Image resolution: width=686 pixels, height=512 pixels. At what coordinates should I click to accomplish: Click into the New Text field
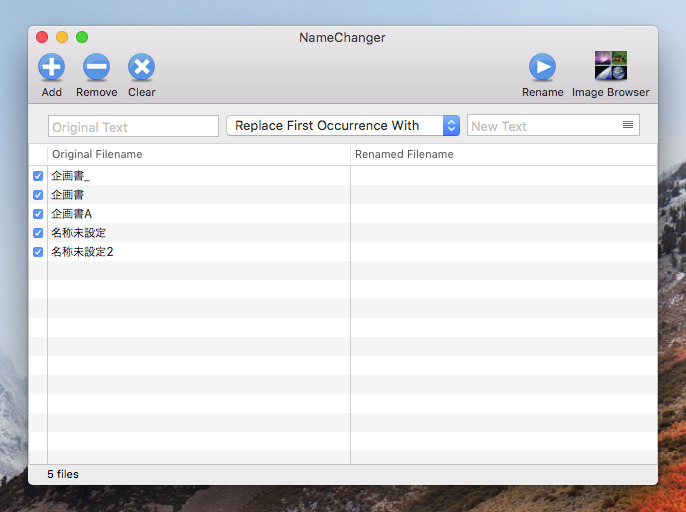pos(544,126)
